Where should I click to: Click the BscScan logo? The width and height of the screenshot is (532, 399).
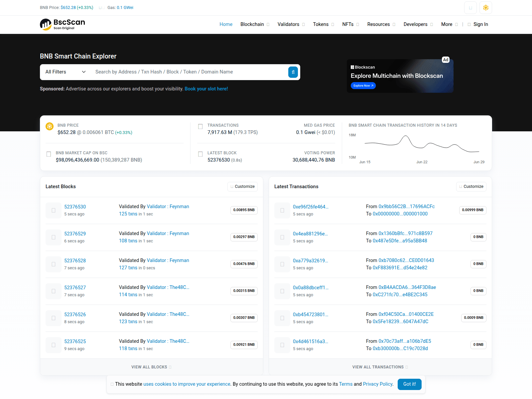click(x=63, y=24)
